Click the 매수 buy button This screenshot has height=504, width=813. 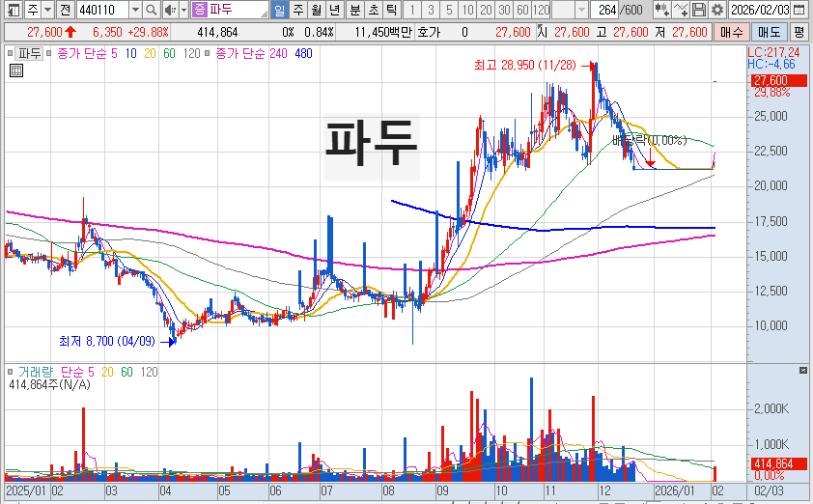(x=732, y=32)
